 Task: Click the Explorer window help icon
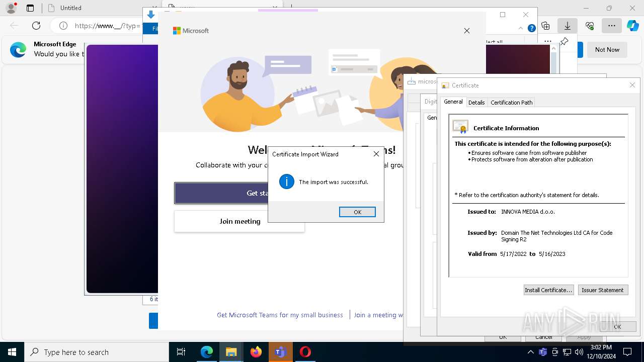pos(531,28)
